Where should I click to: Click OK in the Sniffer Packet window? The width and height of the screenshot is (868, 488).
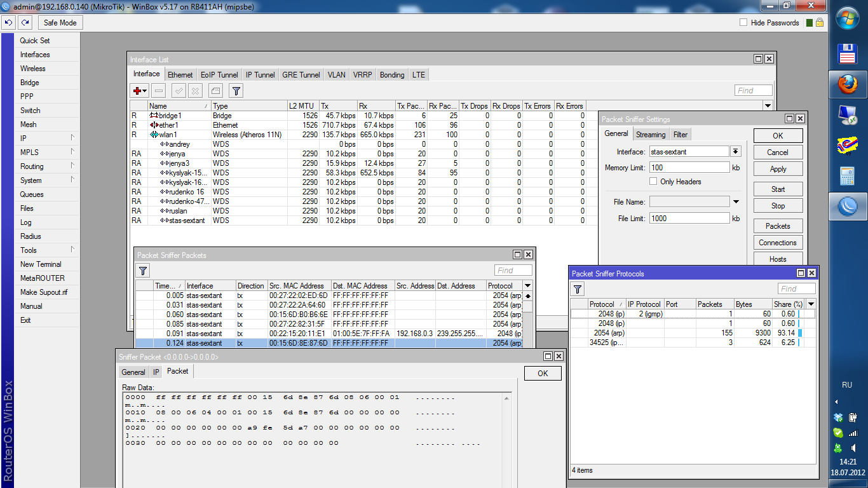coord(542,373)
